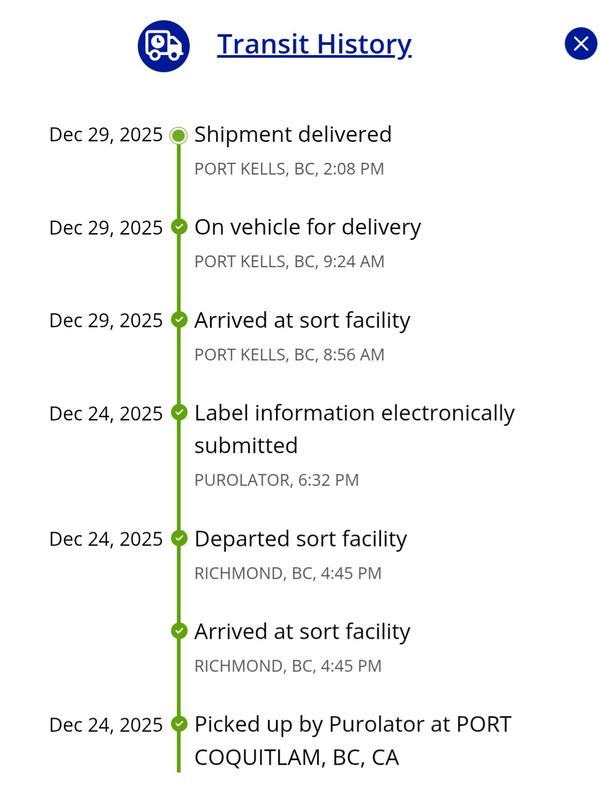Click the Shipment delivered timeline marker

[179, 135]
